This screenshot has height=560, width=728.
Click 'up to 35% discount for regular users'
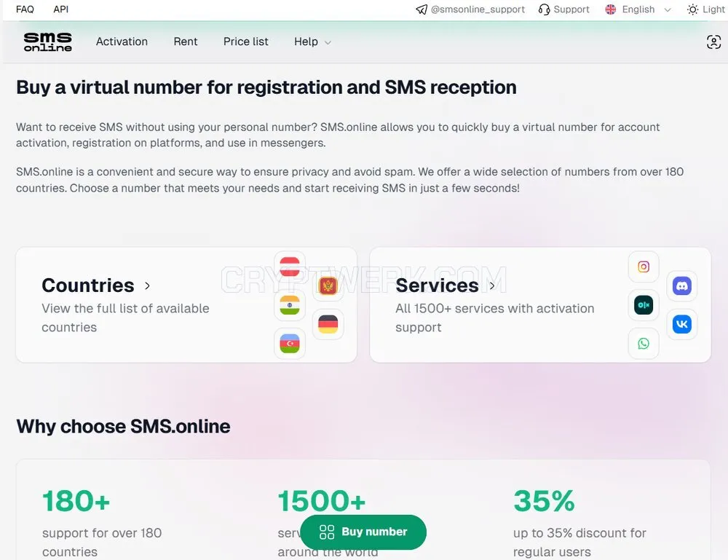(579, 543)
